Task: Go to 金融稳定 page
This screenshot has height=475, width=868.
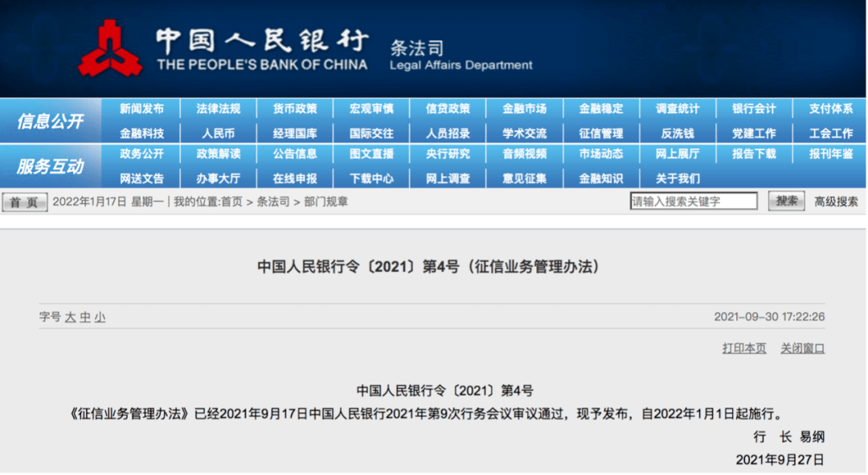Action: (601, 109)
